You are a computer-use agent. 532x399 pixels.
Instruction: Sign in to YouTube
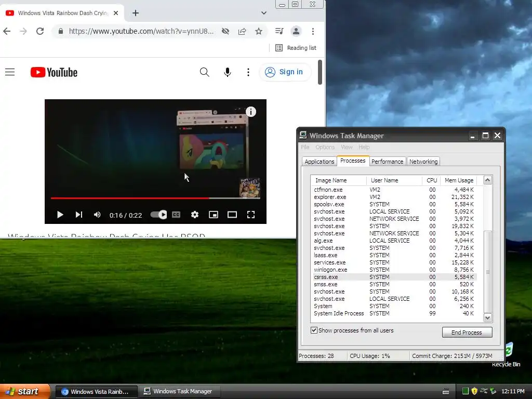click(x=285, y=72)
